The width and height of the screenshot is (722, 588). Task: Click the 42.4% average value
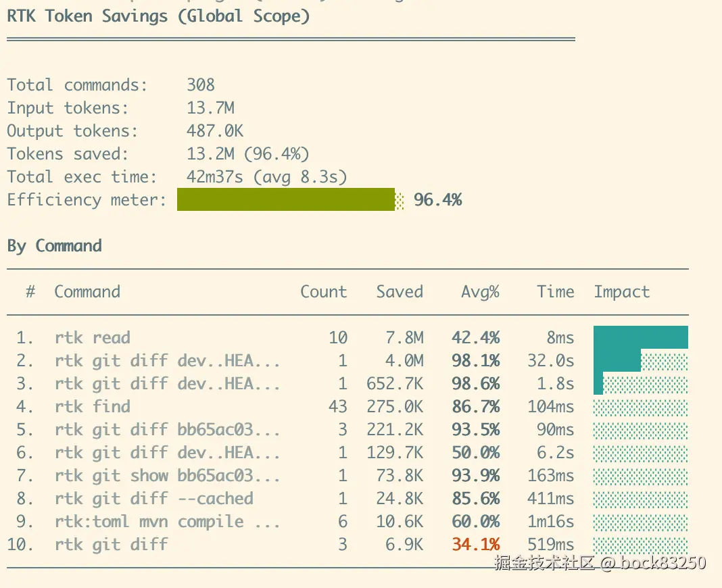click(x=476, y=337)
